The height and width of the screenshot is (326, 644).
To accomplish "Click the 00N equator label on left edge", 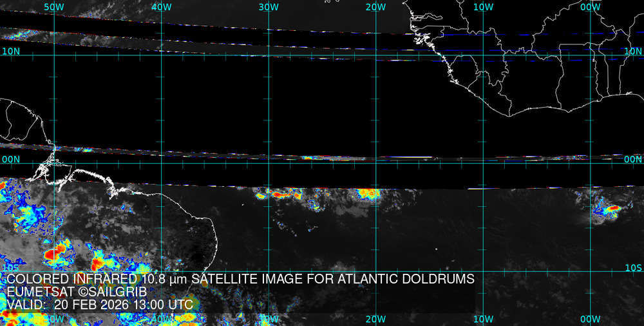I will [x=10, y=159].
